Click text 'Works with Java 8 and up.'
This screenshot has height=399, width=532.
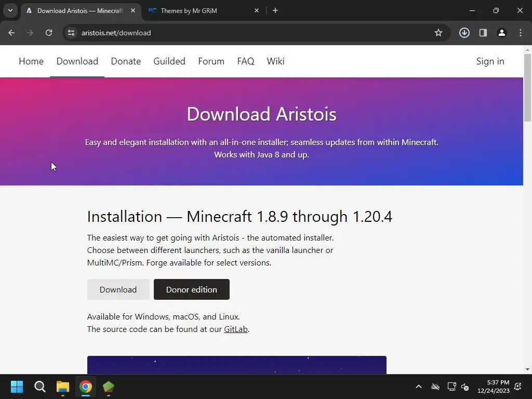(262, 155)
